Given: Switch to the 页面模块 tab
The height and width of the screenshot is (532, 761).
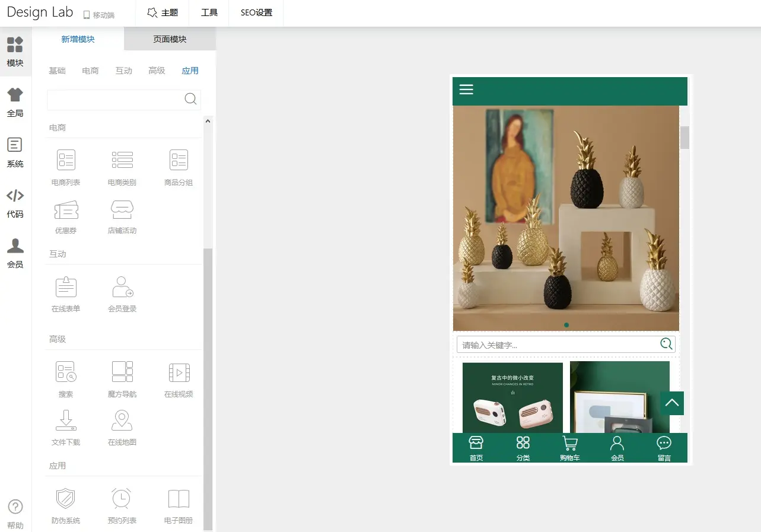Looking at the screenshot, I should click(170, 39).
